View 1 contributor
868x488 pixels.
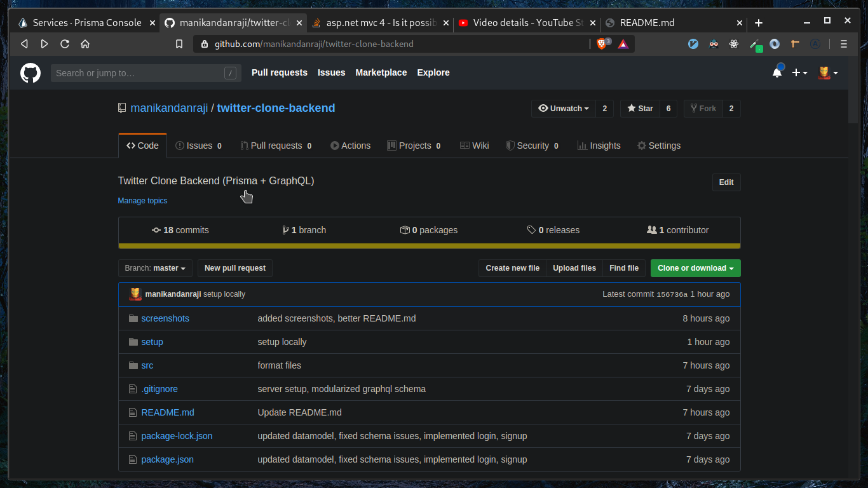click(677, 230)
